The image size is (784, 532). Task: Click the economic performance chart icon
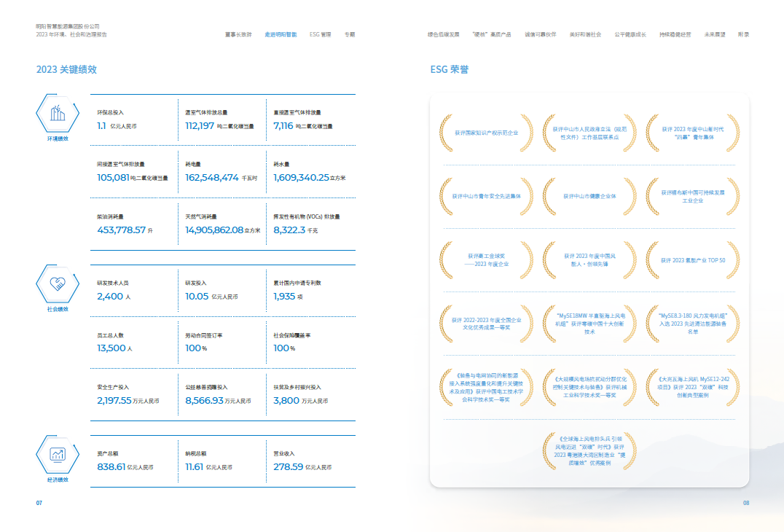click(57, 454)
